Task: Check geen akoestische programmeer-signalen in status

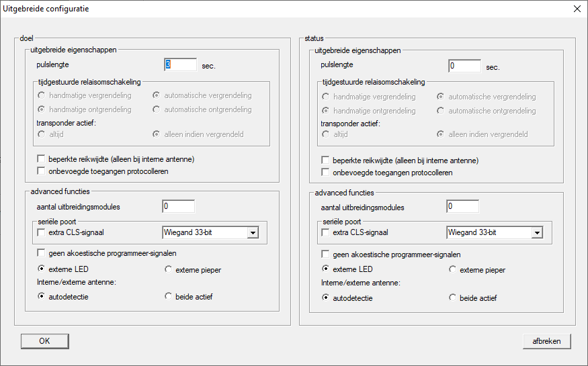Action: pyautogui.click(x=326, y=255)
